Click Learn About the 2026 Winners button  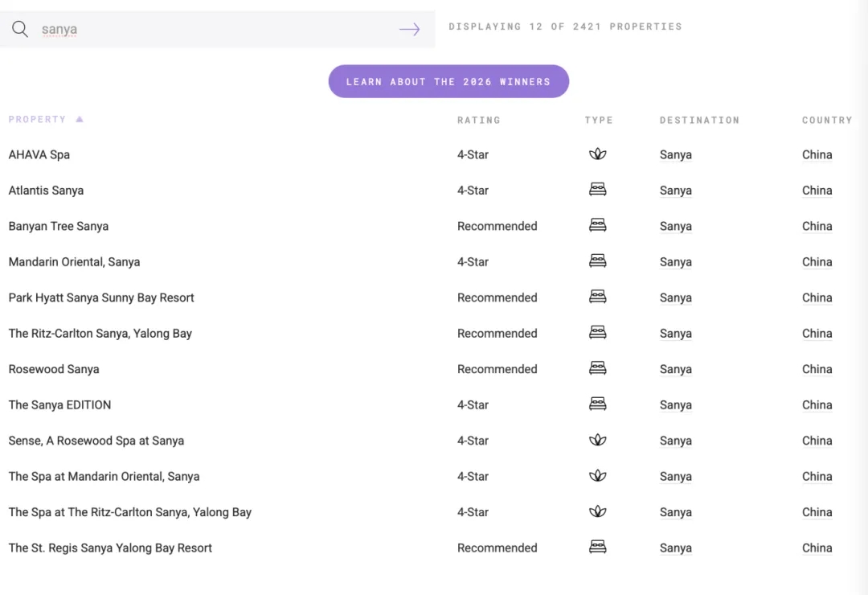[x=448, y=82]
